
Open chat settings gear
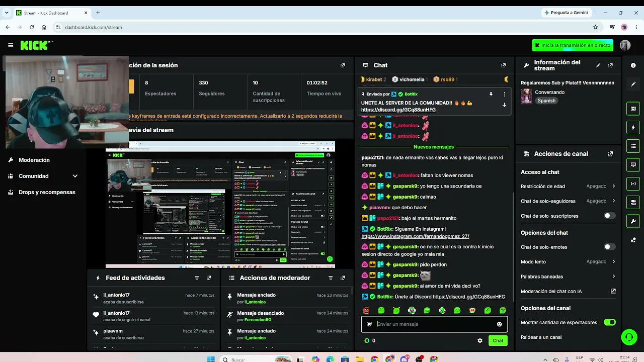click(480, 340)
